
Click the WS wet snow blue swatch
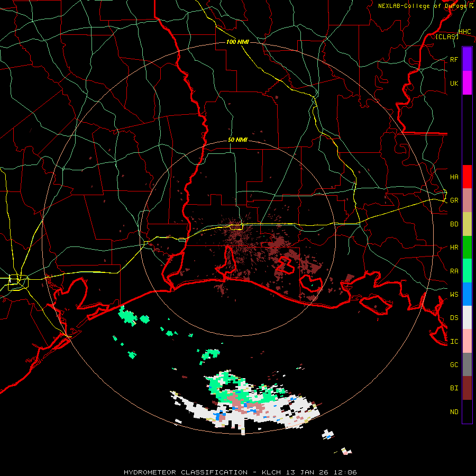467,294
